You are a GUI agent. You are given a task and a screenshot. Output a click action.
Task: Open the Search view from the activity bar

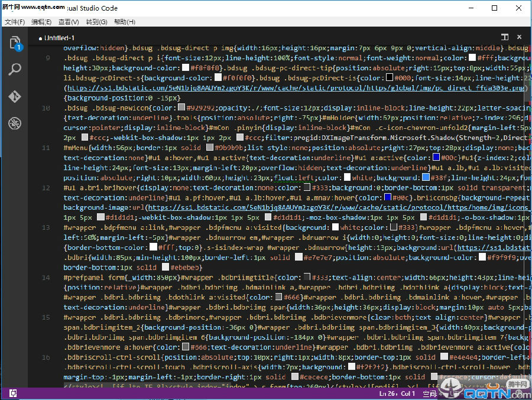14,69
